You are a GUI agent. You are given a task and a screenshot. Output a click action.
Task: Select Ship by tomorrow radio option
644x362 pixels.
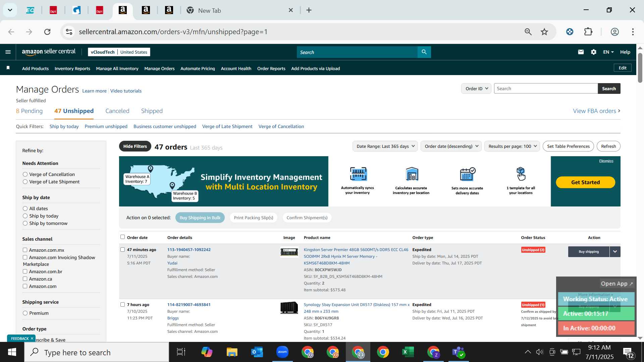pyautogui.click(x=25, y=223)
